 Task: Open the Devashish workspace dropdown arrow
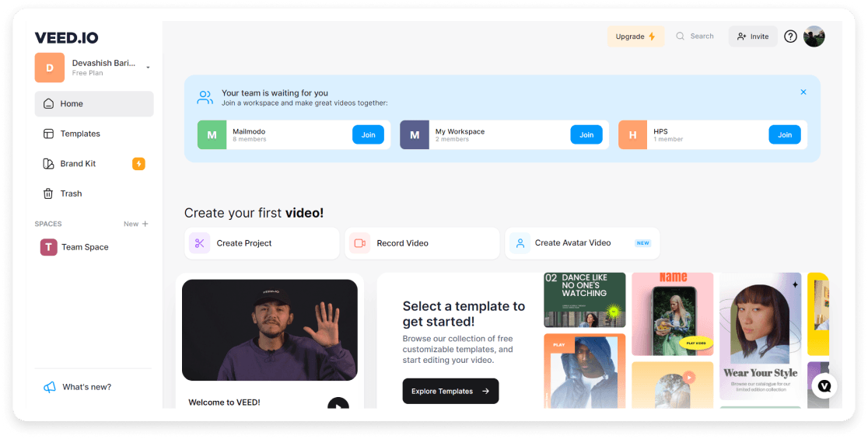click(x=148, y=68)
